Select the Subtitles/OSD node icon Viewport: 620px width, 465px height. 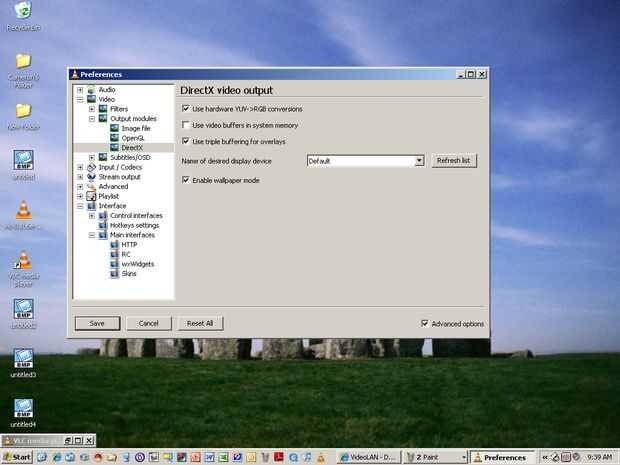click(x=103, y=157)
